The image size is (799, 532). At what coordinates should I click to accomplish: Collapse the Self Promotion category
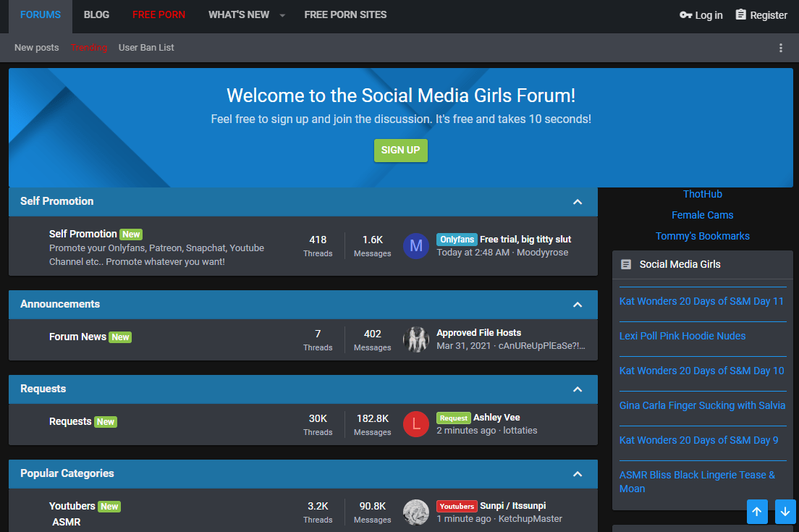tap(578, 202)
